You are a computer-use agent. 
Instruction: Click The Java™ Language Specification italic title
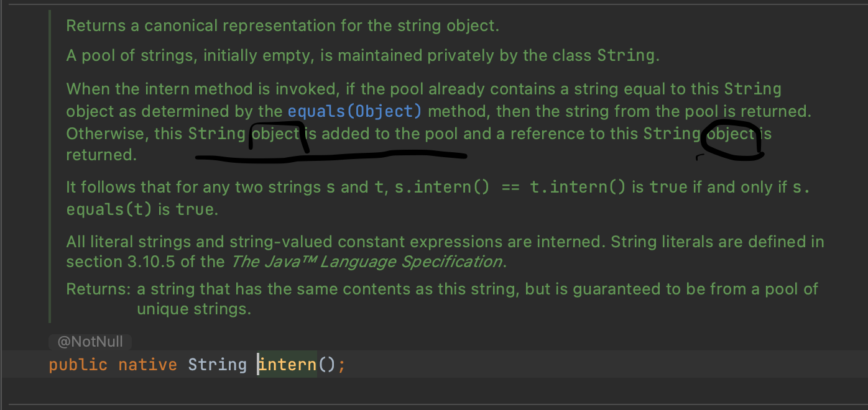(366, 262)
